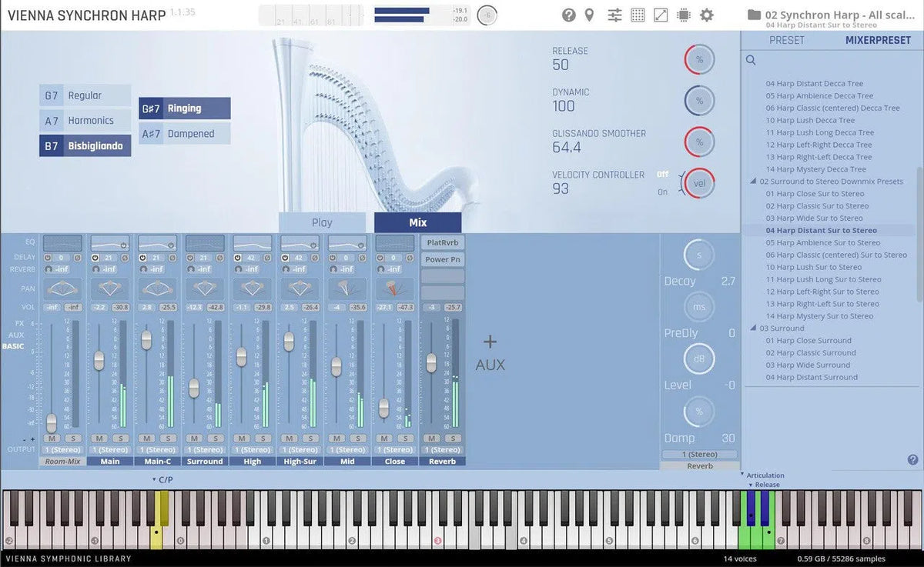Open the control sliders icon in the toolbar

coord(614,15)
